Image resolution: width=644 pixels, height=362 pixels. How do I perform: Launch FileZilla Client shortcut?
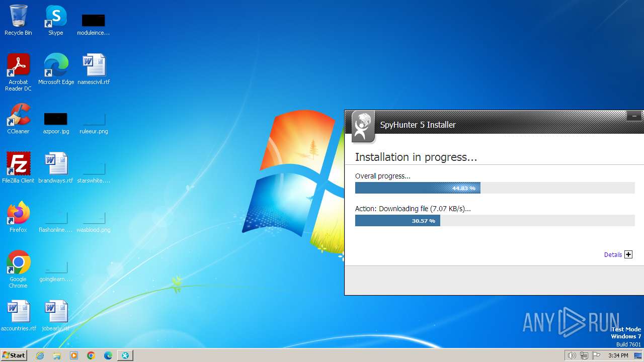(18, 168)
